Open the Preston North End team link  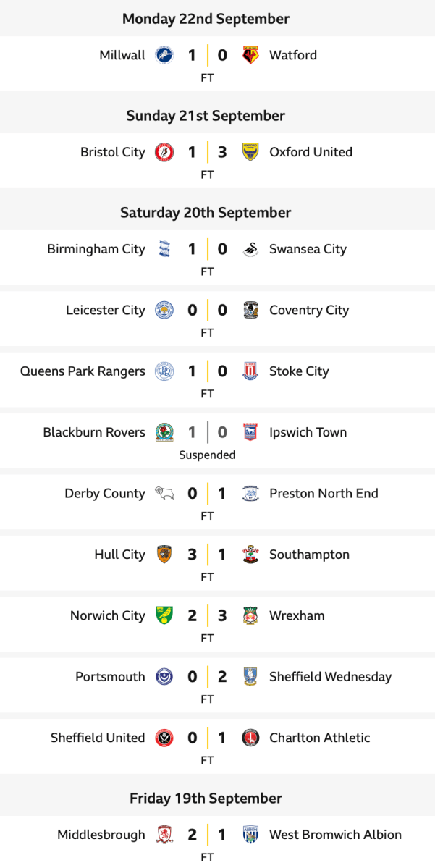[x=324, y=494]
